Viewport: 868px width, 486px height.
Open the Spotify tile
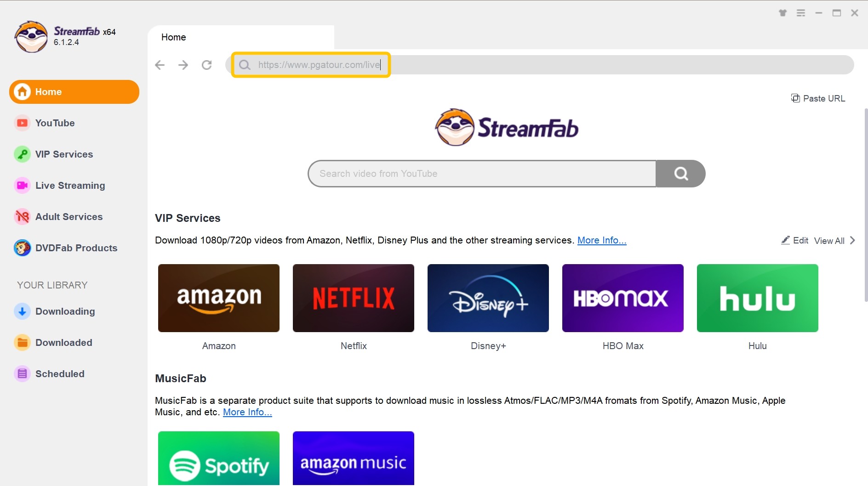tap(219, 458)
